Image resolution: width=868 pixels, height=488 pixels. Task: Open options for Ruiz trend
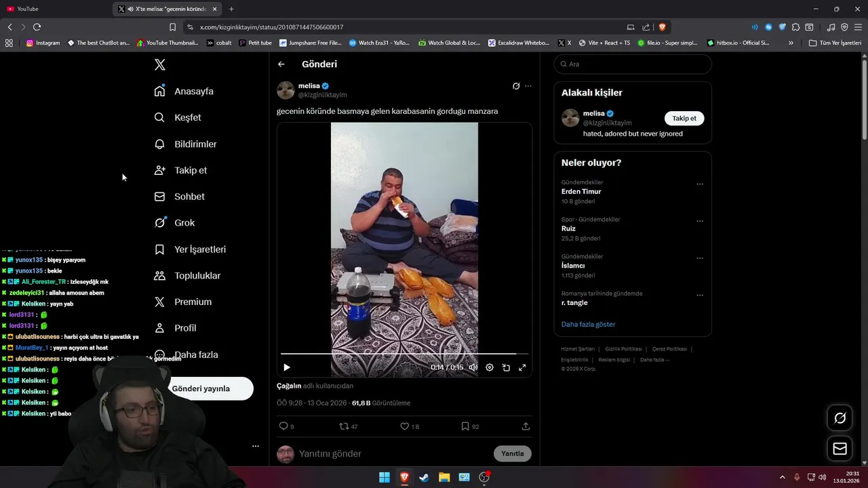click(700, 221)
